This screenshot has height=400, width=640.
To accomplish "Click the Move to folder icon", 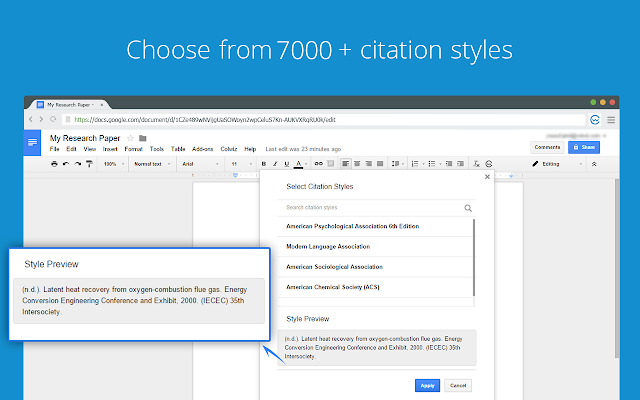I will click(x=142, y=138).
